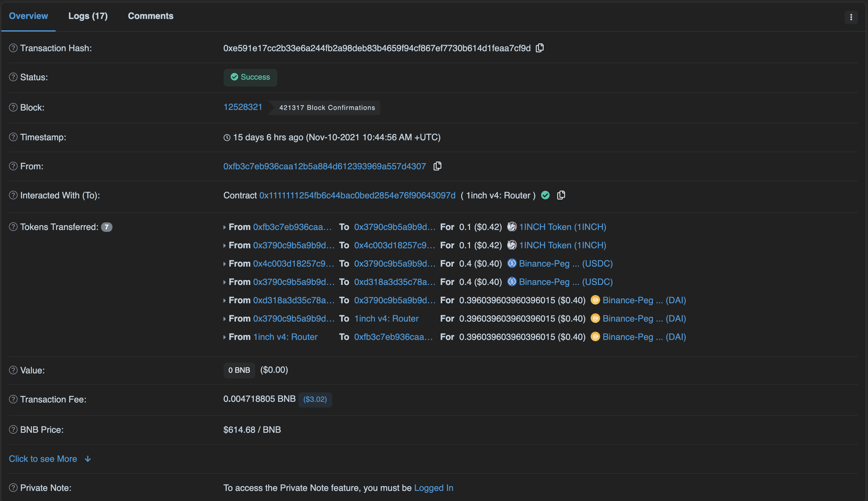Screen dimensions: 868x501
Task: Click the Logged In link
Action: click(433, 488)
